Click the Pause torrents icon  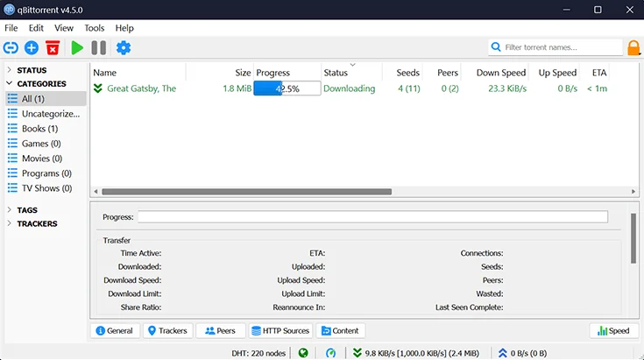coord(98,48)
